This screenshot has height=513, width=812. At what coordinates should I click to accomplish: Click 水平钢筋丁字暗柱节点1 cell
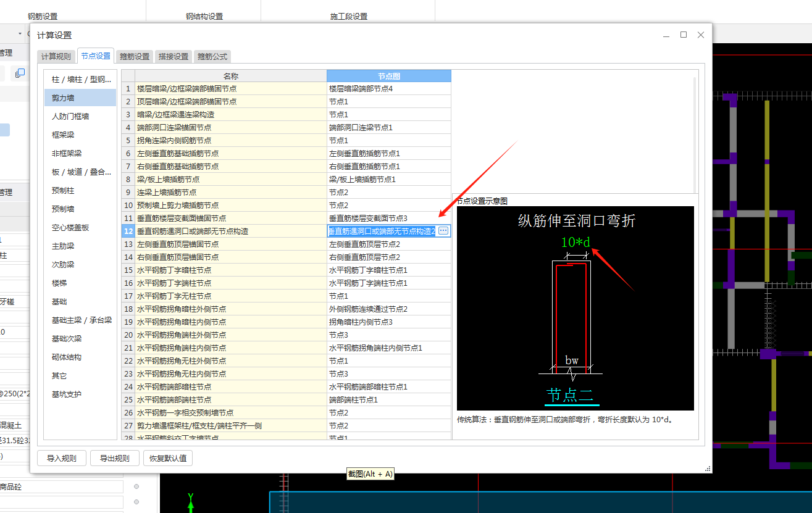tap(389, 270)
